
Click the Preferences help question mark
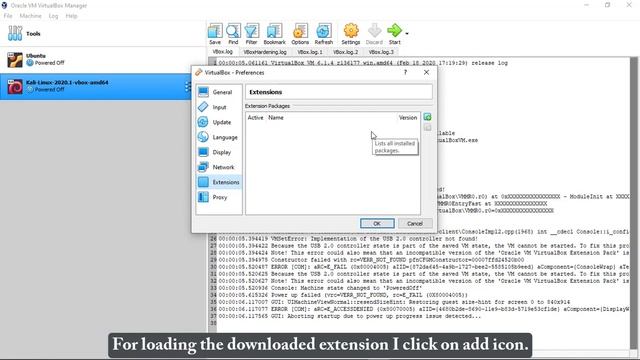tap(405, 72)
